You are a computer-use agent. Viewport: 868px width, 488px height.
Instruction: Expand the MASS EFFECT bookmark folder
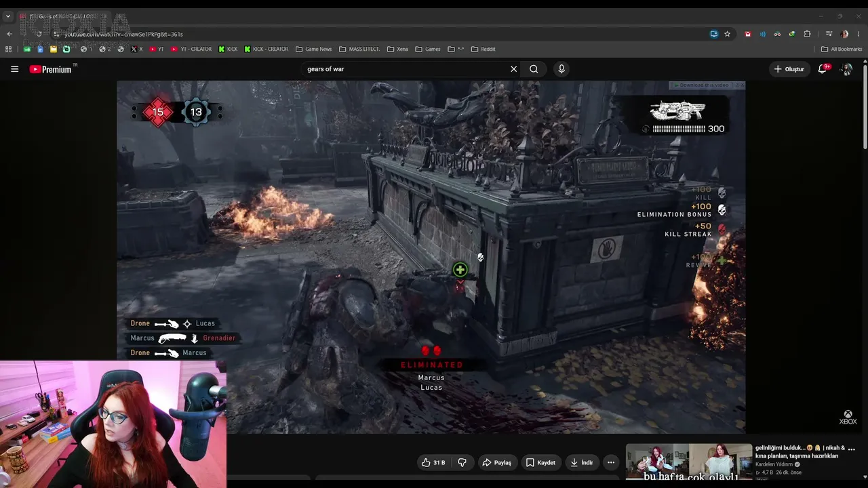[359, 49]
